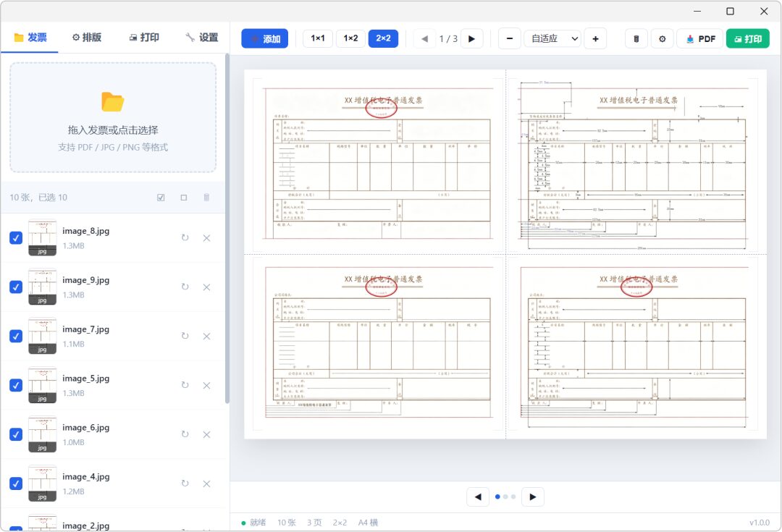782x532 pixels.
Task: Click the bottom-right invoice in preview
Action: tap(634, 344)
